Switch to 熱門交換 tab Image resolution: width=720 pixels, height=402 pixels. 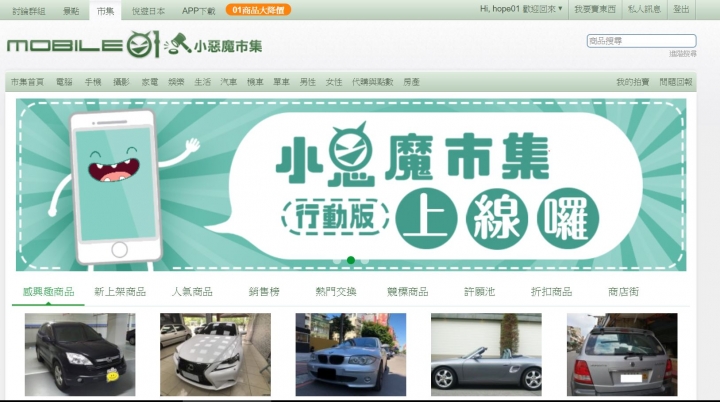(336, 291)
